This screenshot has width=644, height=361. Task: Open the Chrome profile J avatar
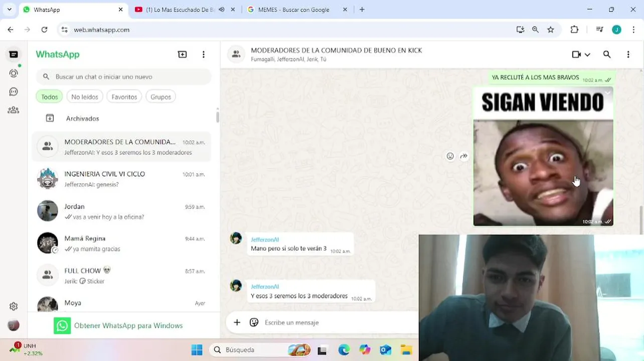click(616, 30)
